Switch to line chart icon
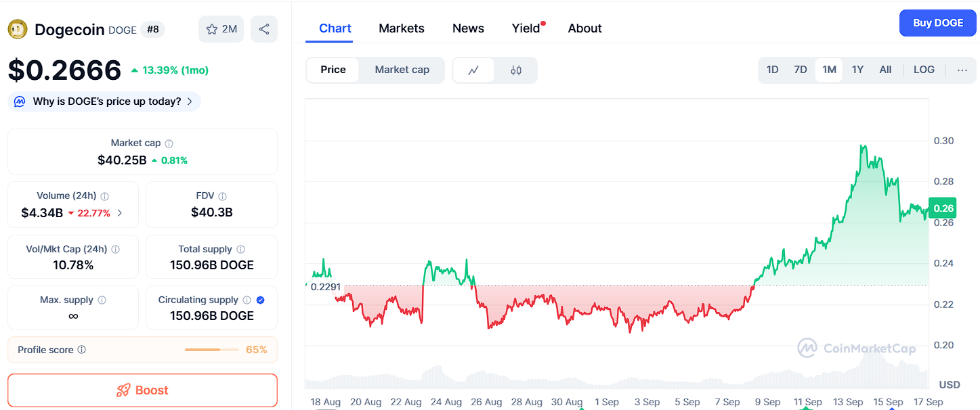Viewport: 980px width, 410px height. click(x=473, y=70)
